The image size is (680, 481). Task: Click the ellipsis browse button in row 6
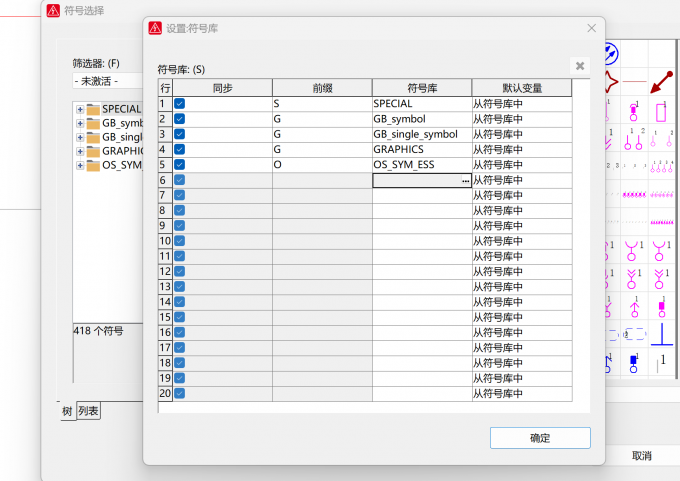(x=466, y=180)
